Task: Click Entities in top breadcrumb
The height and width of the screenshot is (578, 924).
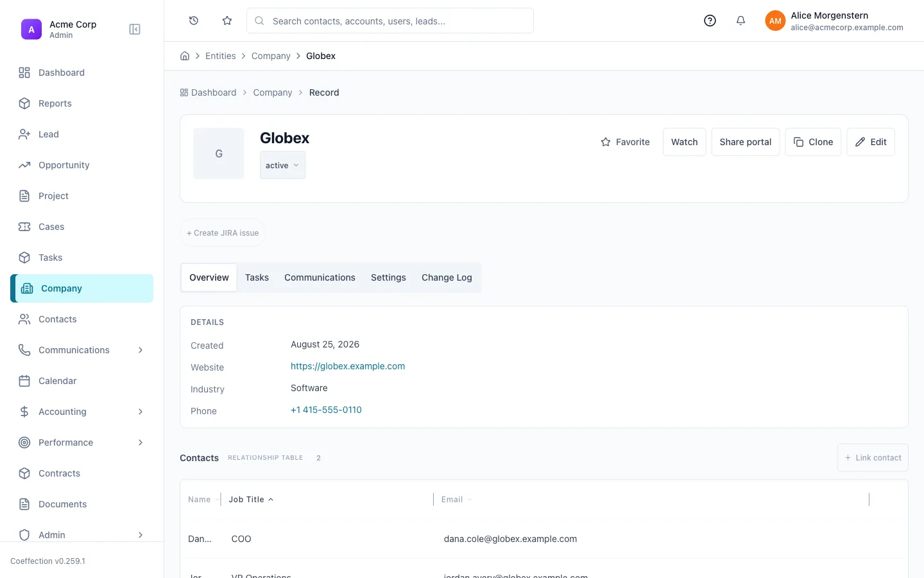Action: coord(221,56)
